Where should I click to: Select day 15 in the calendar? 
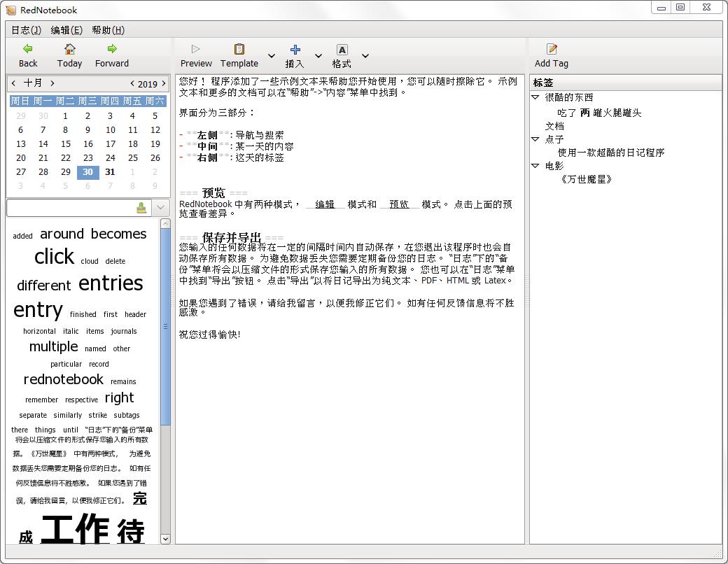point(65,143)
